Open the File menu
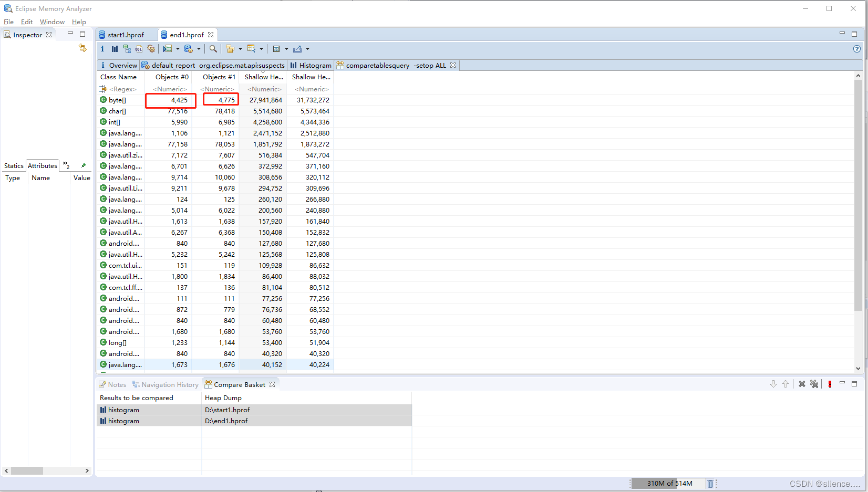This screenshot has height=492, width=868. pyautogui.click(x=8, y=22)
